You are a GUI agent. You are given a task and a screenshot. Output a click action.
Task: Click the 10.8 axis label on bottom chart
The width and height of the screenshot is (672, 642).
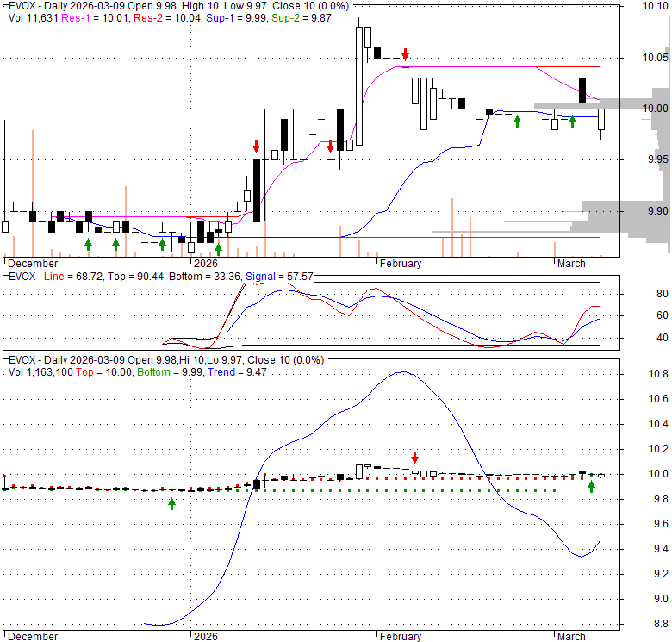(658, 374)
